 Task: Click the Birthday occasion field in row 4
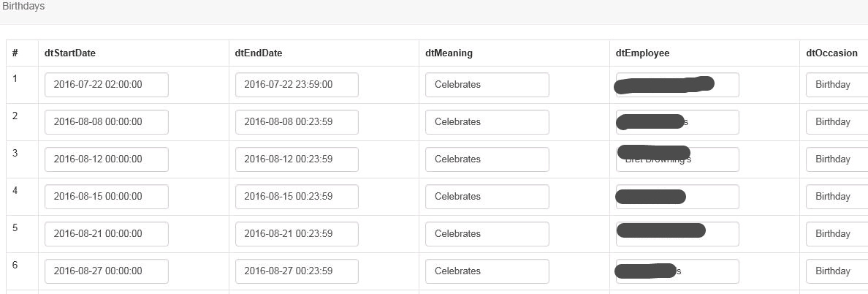pos(837,196)
